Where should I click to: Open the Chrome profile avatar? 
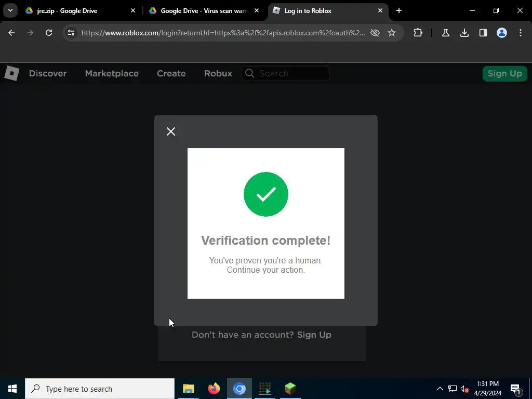click(x=501, y=33)
